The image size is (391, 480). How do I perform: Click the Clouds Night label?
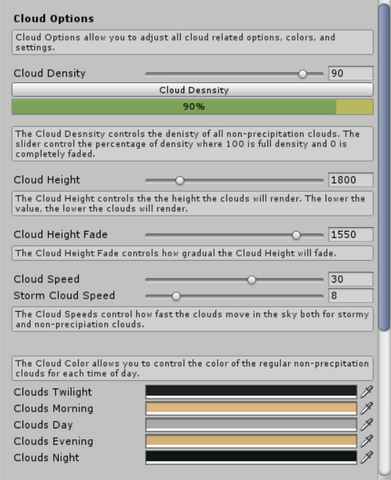tap(46, 457)
